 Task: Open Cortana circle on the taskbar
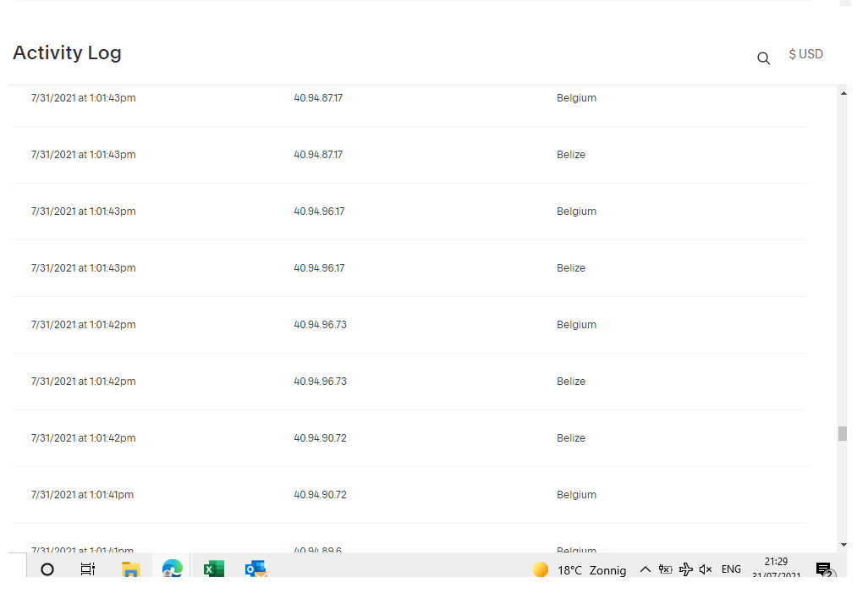tap(47, 569)
